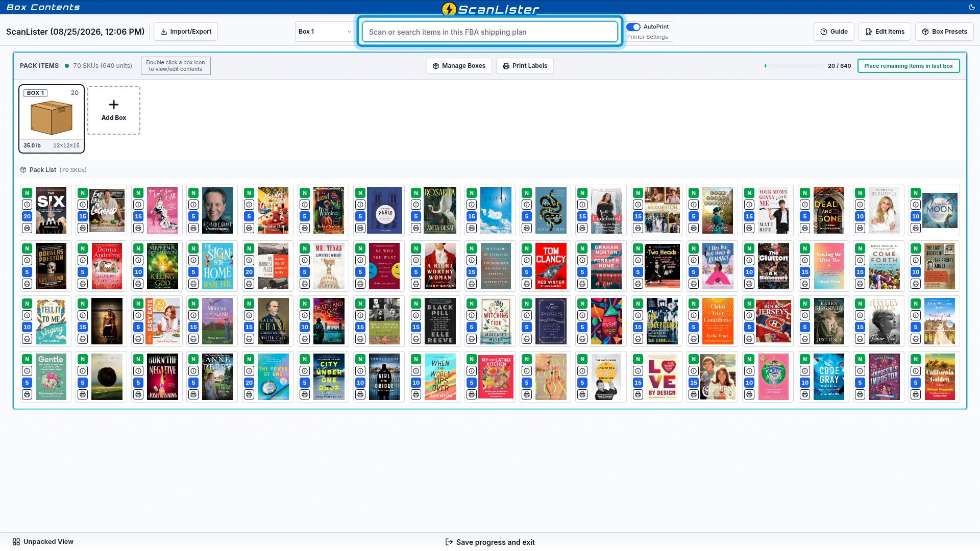Click the Love by Design book cover
This screenshot has width=980, height=551.
coord(662,377)
